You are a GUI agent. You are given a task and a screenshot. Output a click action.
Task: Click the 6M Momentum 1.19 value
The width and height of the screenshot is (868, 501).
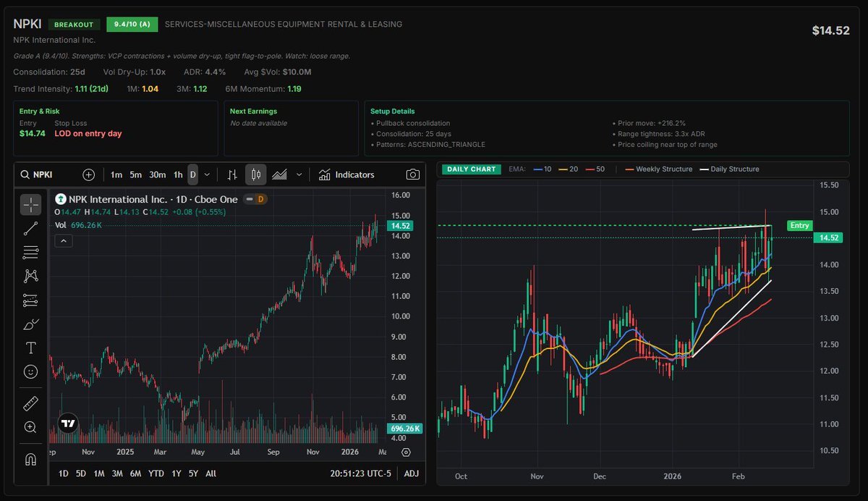[294, 89]
